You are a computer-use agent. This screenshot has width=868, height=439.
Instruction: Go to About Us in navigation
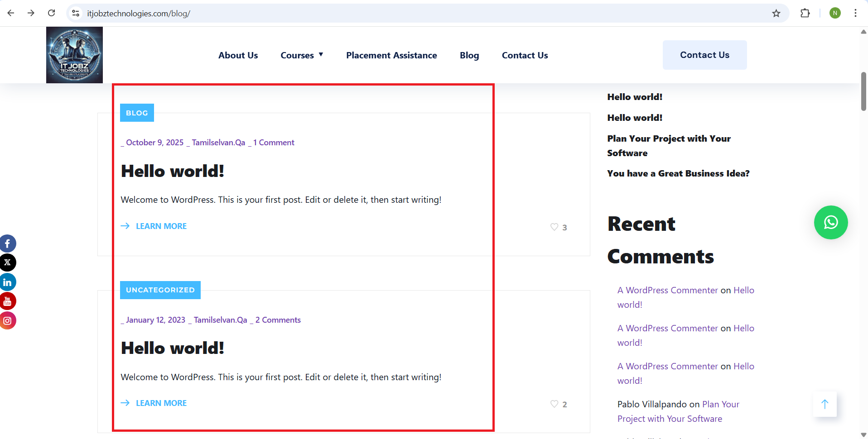coord(238,55)
